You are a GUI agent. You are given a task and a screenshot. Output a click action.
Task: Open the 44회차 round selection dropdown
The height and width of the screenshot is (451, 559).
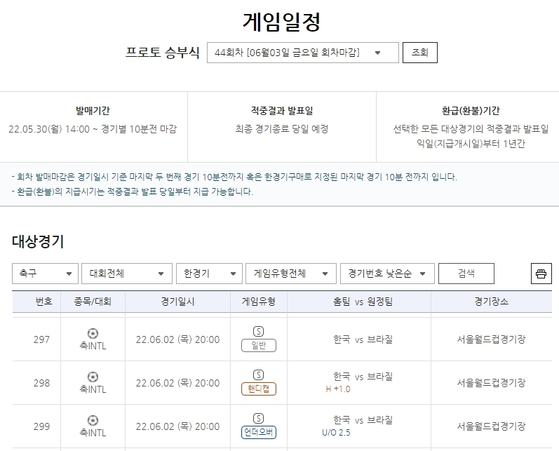click(x=303, y=53)
